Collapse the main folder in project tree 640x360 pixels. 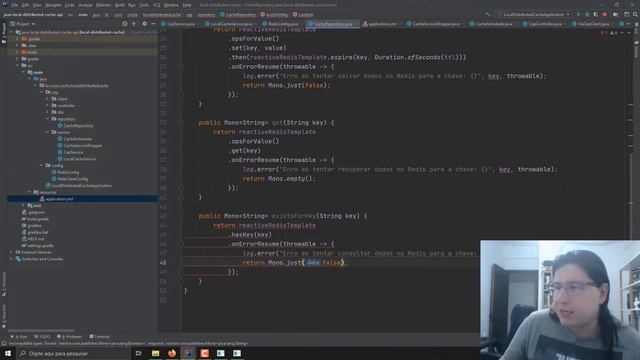(23, 72)
